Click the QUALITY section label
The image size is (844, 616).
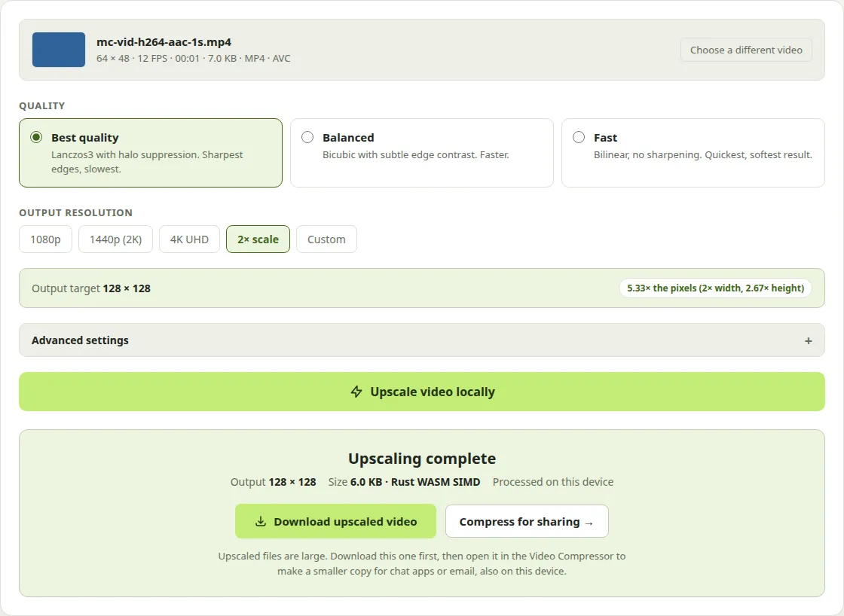pos(42,106)
